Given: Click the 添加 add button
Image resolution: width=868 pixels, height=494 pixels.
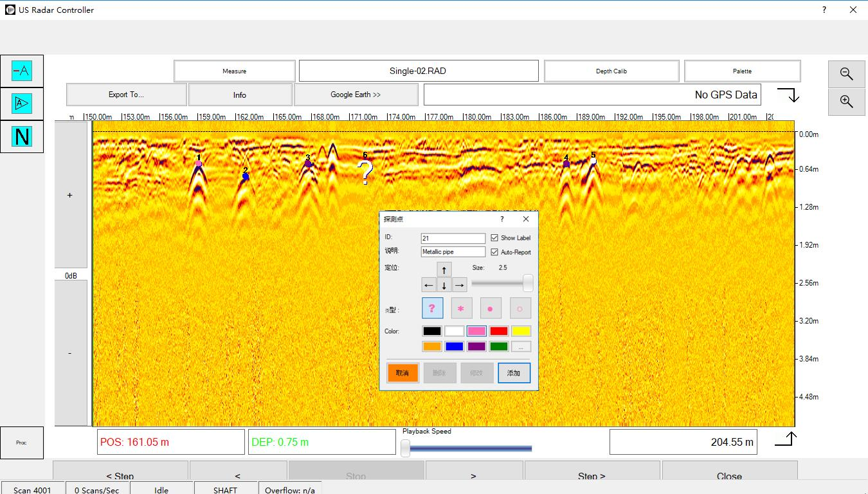Looking at the screenshot, I should point(514,373).
